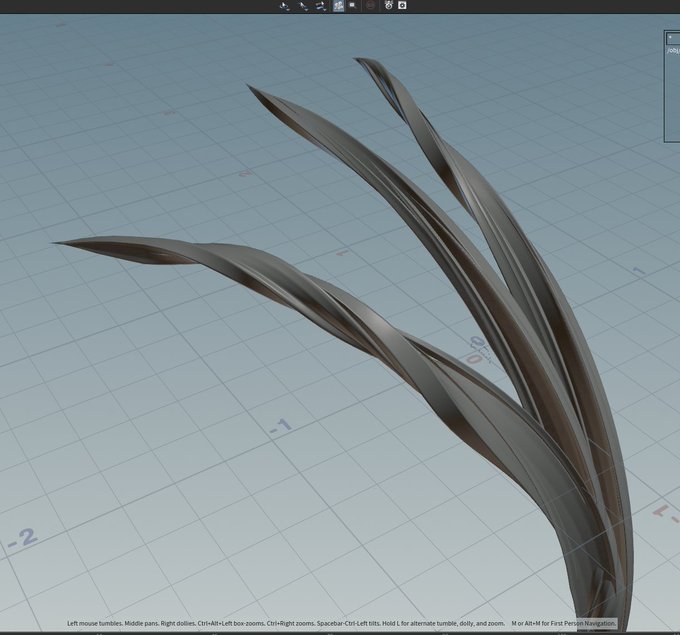Click the dim red circular toolbar icon
680x635 pixels.
click(x=370, y=6)
